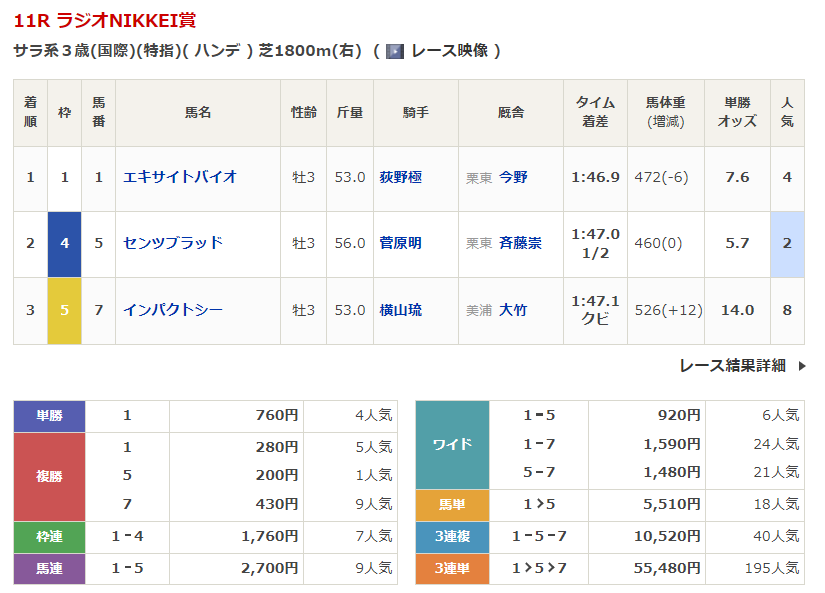825x593 pixels.
Task: Click the 1,480円 wide payout
Action: pos(672,473)
